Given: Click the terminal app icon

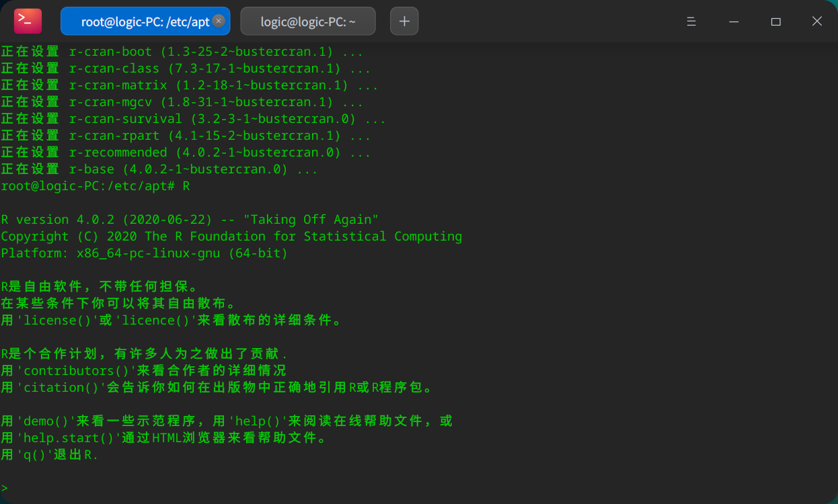Looking at the screenshot, I should pyautogui.click(x=28, y=22).
